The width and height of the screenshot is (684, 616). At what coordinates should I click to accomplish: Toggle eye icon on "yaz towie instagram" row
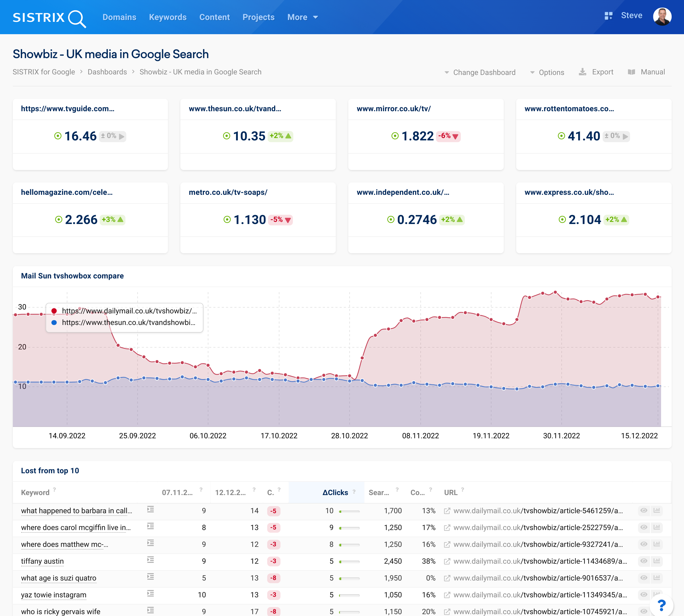(x=643, y=594)
